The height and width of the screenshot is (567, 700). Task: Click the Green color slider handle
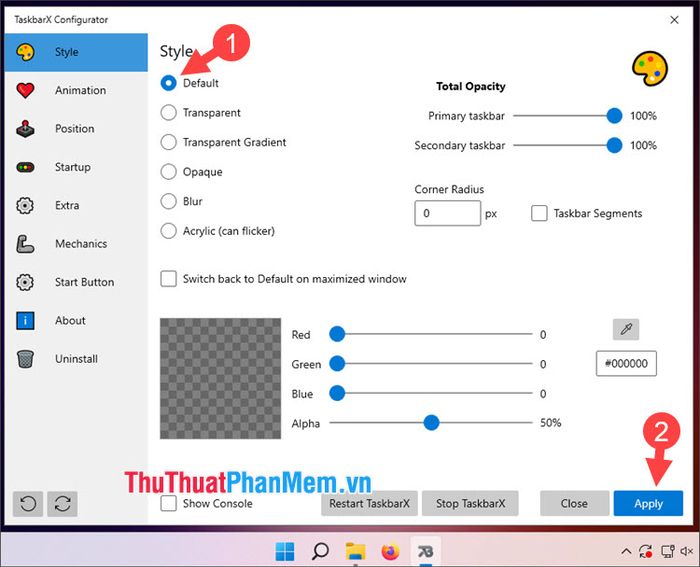point(337,363)
